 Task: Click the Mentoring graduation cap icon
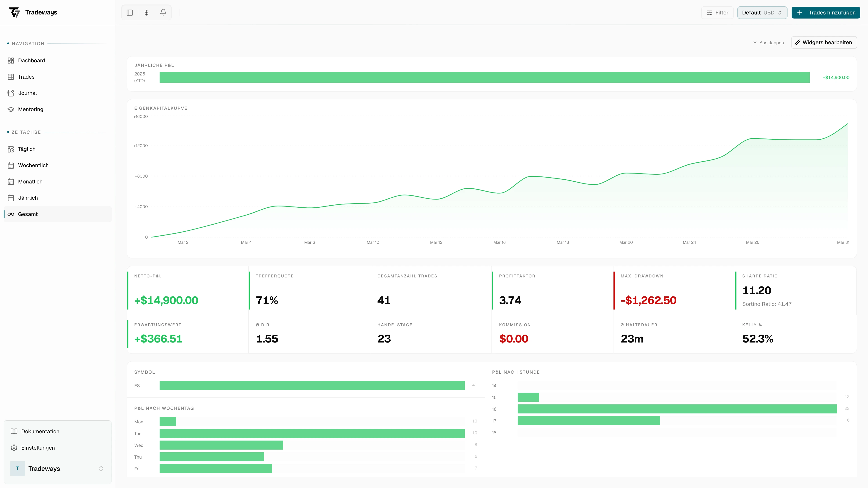pos(11,109)
